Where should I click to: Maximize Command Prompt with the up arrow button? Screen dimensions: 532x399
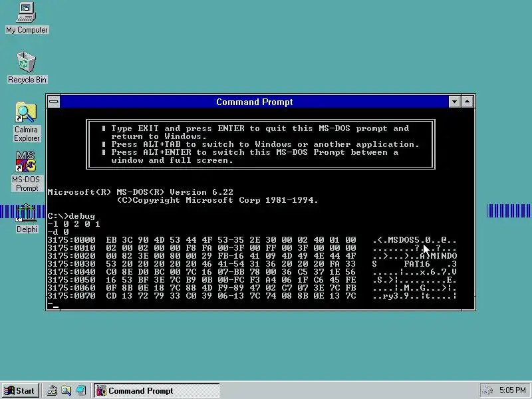[x=467, y=102]
